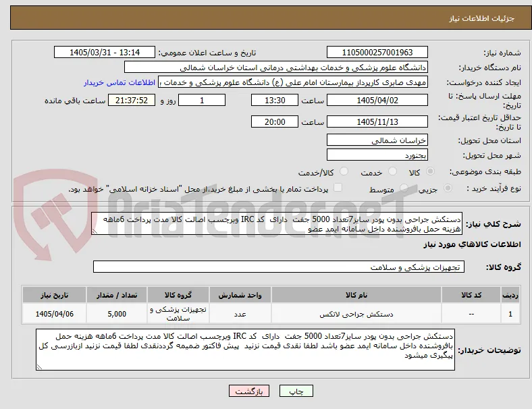The width and height of the screenshot is (532, 409).
Task: Click the row number cell 1
Action: (x=510, y=314)
